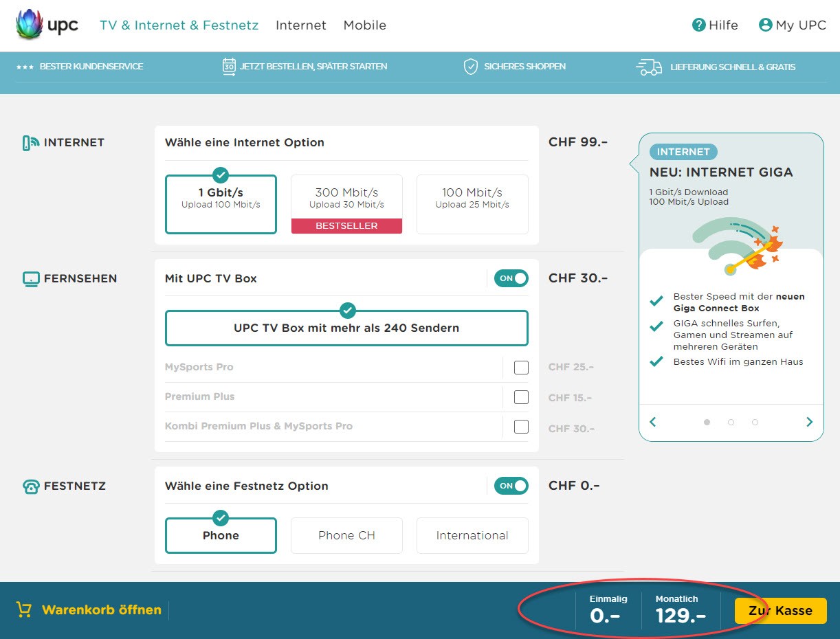
Task: Show next promo slide with right chevron
Action: click(809, 422)
